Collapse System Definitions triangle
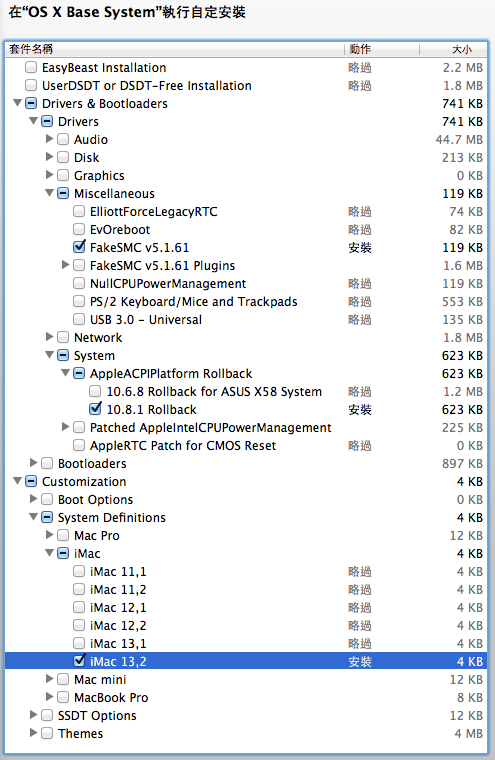Image resolution: width=495 pixels, height=760 pixels. [33, 517]
